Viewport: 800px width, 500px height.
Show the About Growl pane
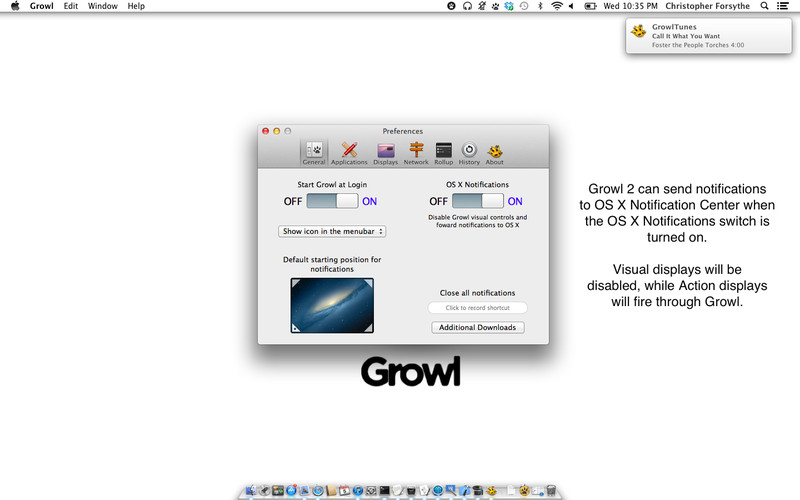point(495,153)
